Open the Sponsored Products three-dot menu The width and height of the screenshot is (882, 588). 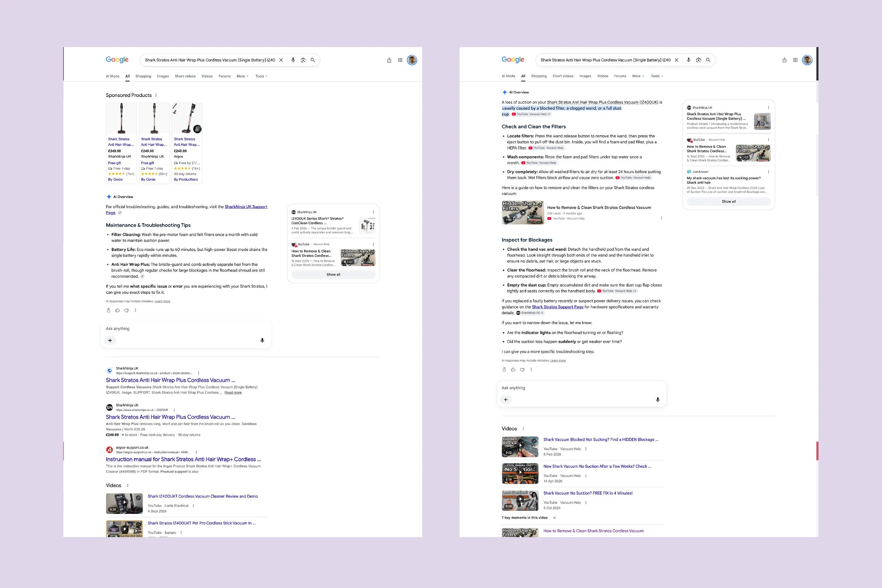coord(156,95)
